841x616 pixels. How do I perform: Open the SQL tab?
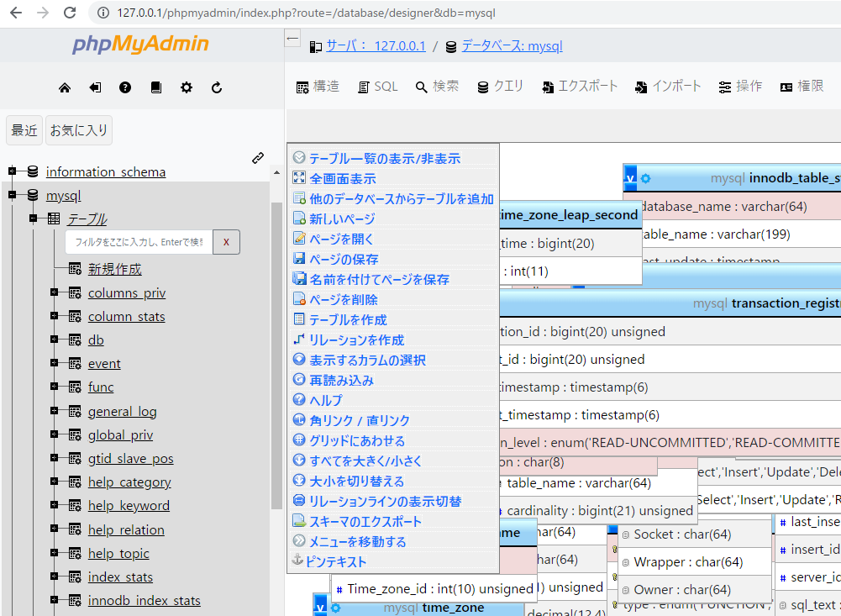378,87
